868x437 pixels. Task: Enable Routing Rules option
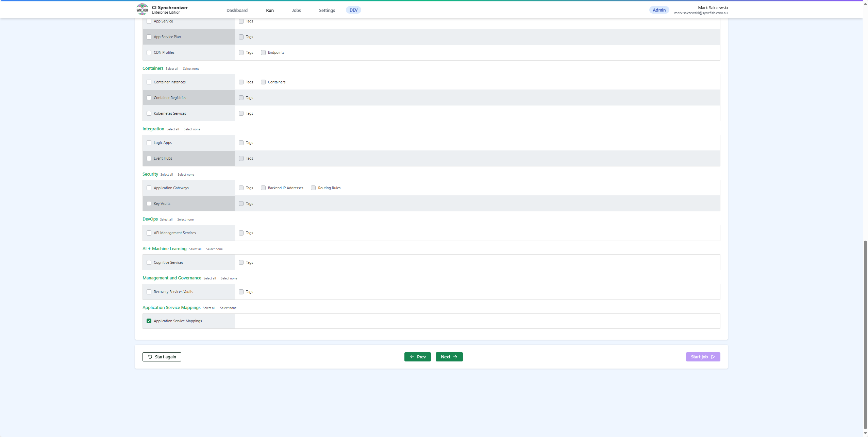pos(313,188)
